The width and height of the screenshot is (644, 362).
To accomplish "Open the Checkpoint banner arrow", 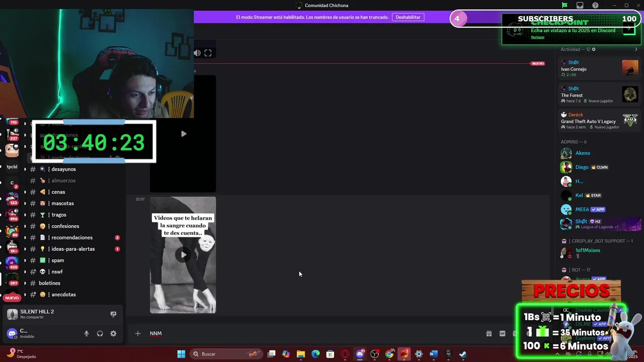I will [628, 29].
